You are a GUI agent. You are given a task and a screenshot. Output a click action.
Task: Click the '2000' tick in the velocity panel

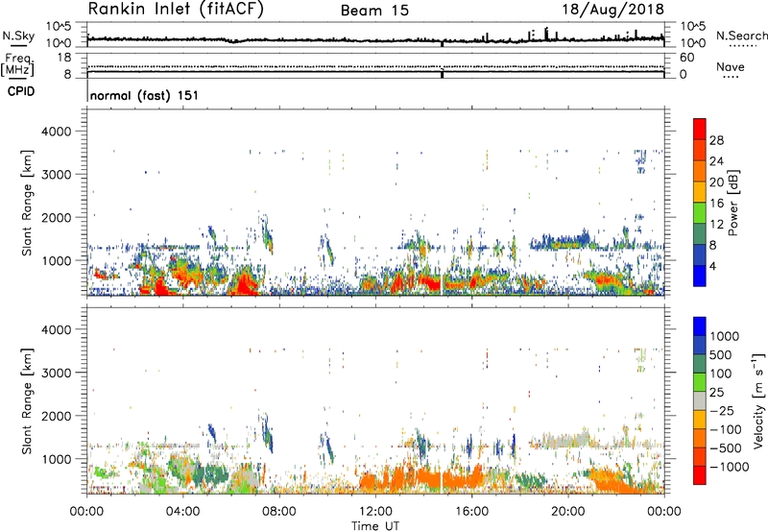(57, 416)
